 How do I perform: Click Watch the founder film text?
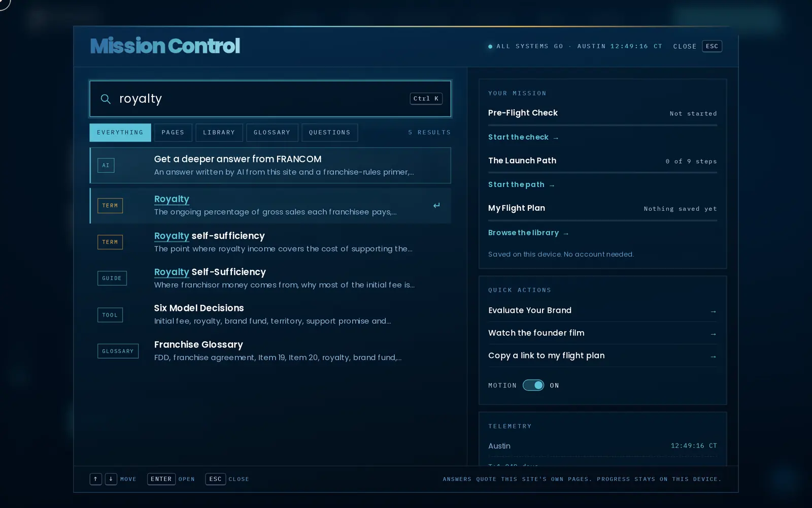click(x=536, y=333)
